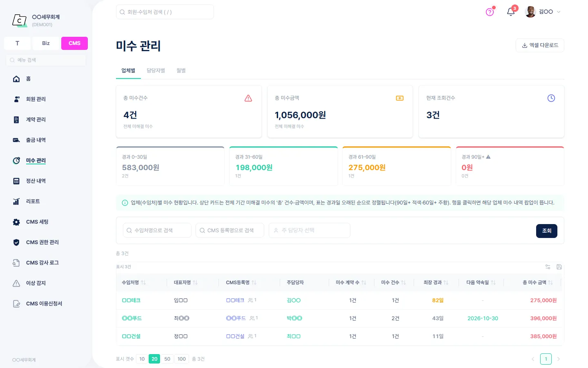Set page size to 50
This screenshot has height=368, width=588.
tap(167, 359)
